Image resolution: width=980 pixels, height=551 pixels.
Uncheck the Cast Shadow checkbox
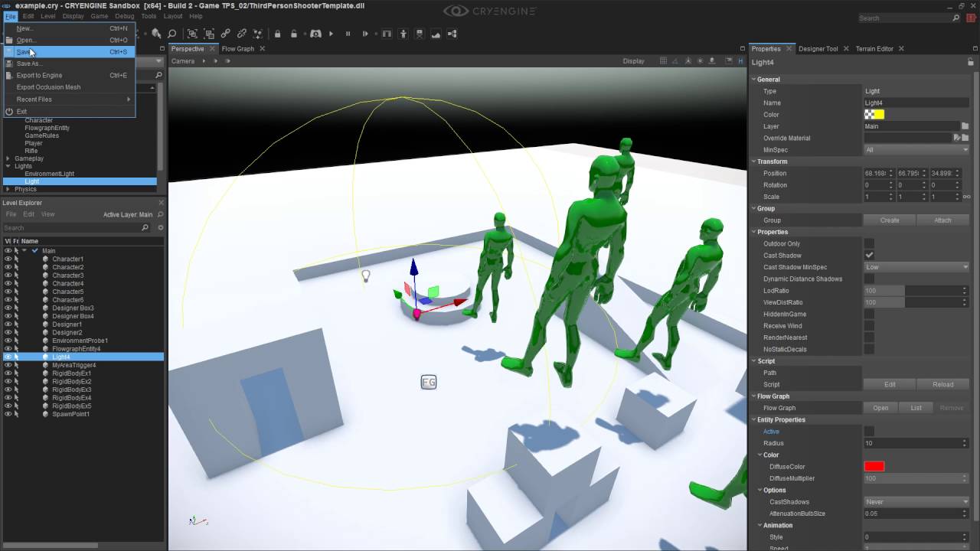869,255
